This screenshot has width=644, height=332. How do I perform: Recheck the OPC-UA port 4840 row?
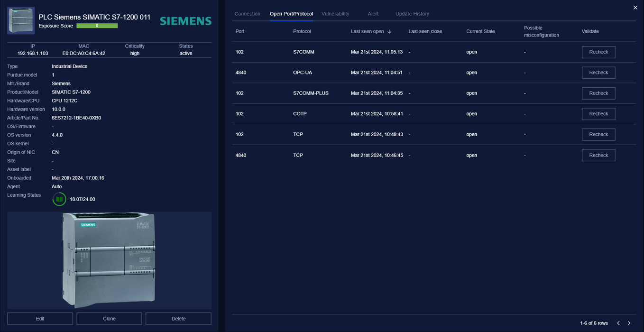[598, 73]
